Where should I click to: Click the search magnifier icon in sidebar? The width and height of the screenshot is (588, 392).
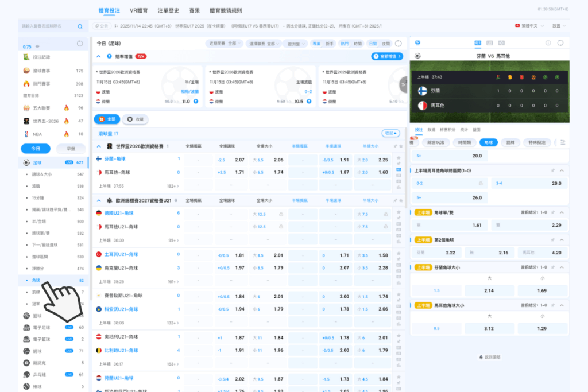click(80, 26)
